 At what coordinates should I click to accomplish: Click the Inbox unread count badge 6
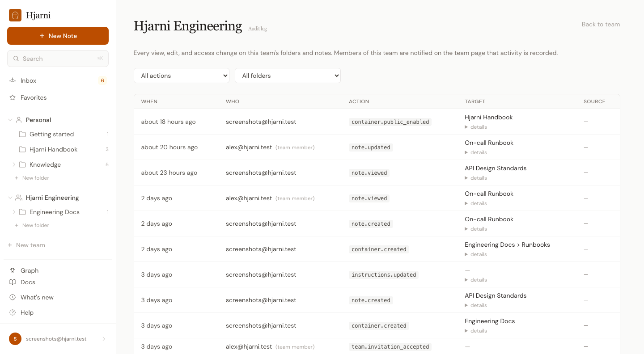click(102, 80)
